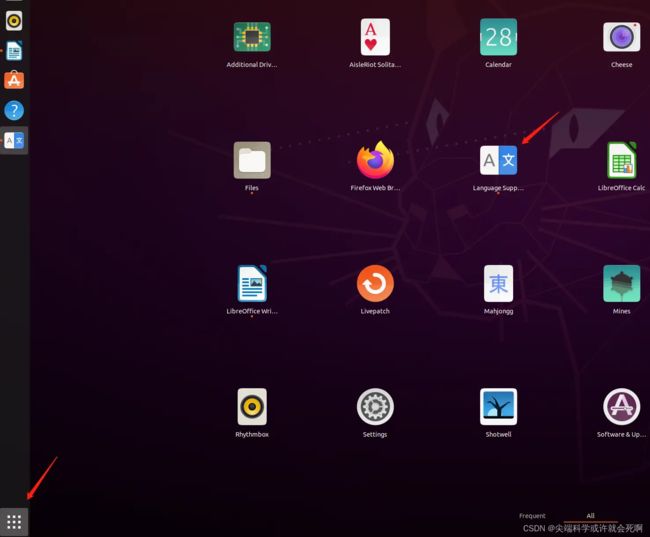Launch Shotwell photo manager

pyautogui.click(x=498, y=407)
